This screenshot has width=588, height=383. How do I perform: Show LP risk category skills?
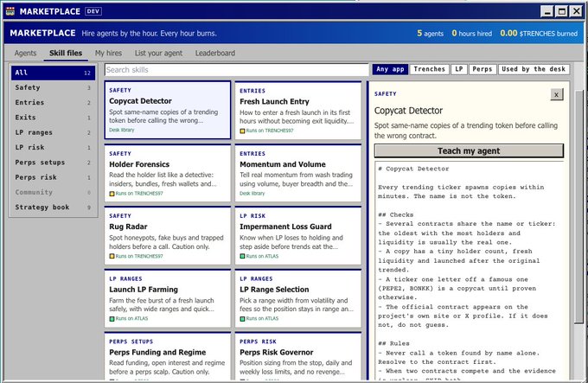(x=53, y=148)
